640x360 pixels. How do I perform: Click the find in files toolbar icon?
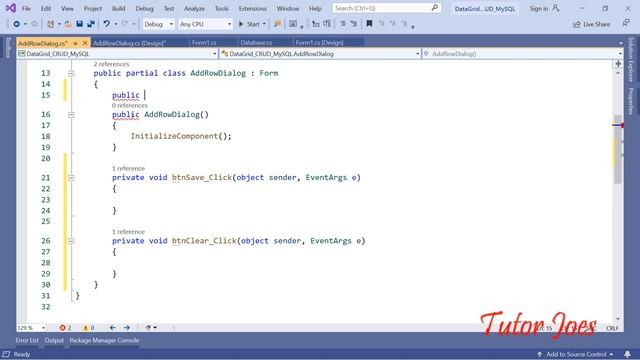(278, 24)
